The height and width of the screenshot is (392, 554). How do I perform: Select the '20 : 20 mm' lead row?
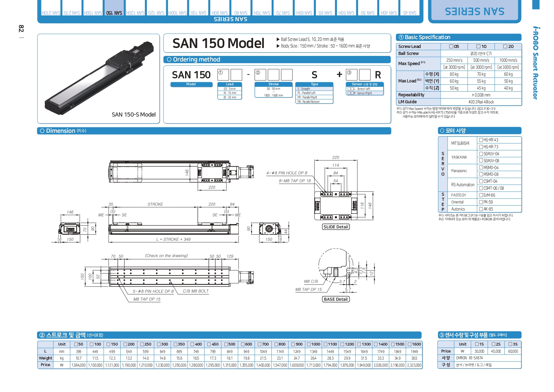coord(230,97)
